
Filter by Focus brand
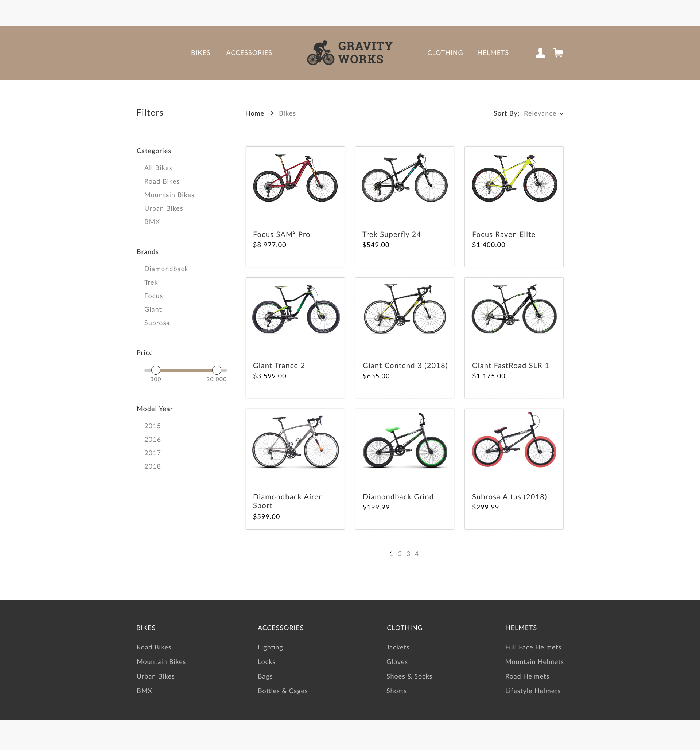tap(153, 296)
